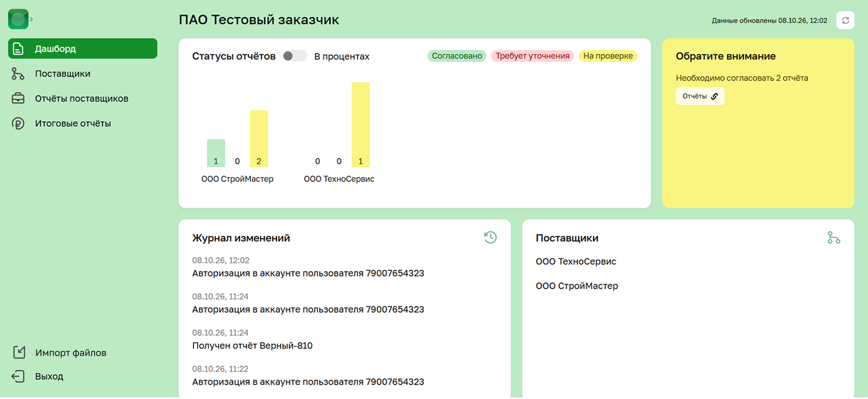The height and width of the screenshot is (399, 868).
Task: Click the На проверке legend badge
Action: pyautogui.click(x=608, y=56)
